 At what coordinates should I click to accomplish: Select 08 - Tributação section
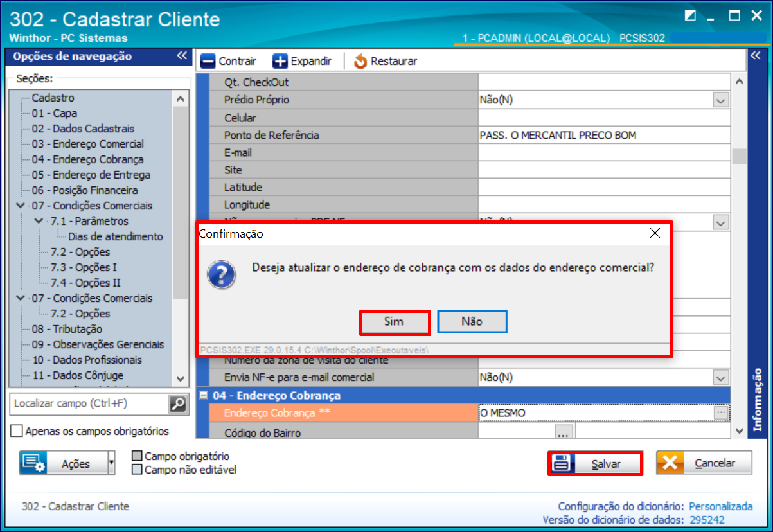(67, 330)
